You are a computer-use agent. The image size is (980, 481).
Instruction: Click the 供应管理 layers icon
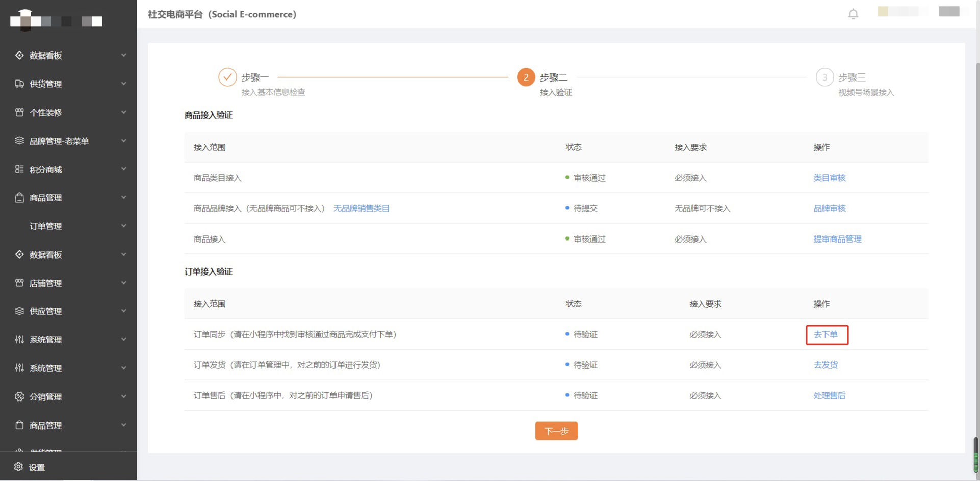(19, 311)
